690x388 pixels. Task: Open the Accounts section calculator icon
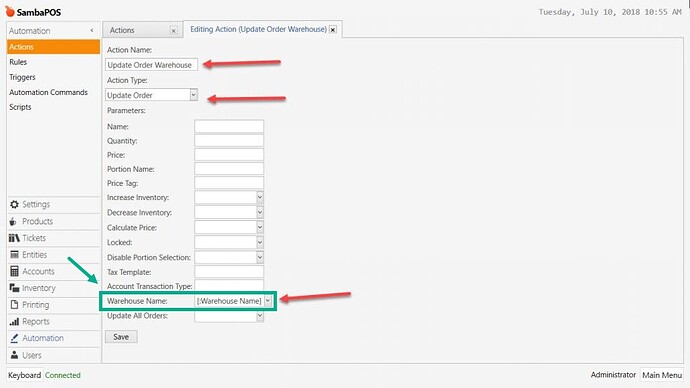15,271
